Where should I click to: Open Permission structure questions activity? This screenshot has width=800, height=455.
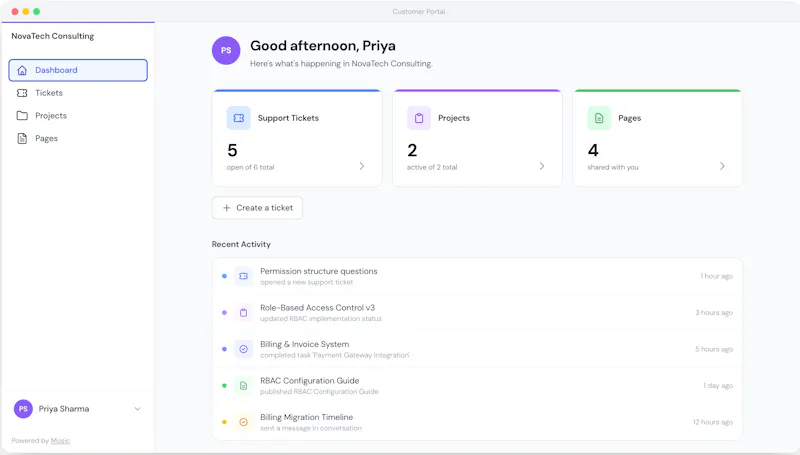(x=477, y=276)
